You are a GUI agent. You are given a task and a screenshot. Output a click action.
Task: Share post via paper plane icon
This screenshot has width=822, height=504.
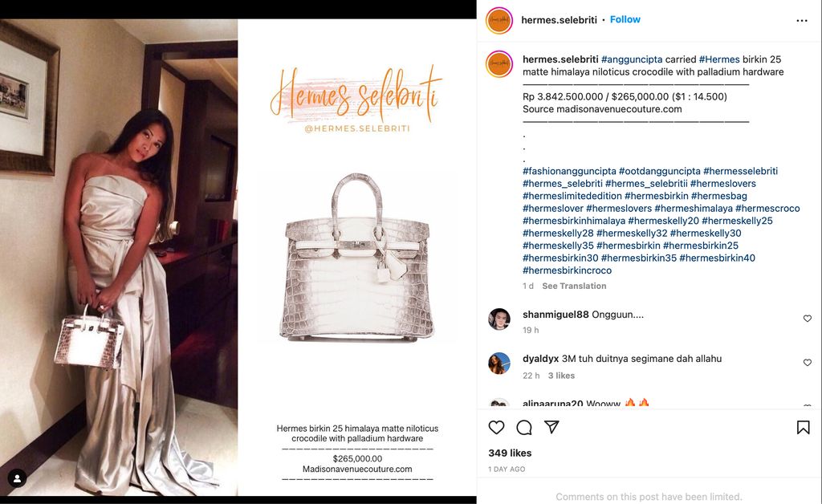tap(551, 427)
